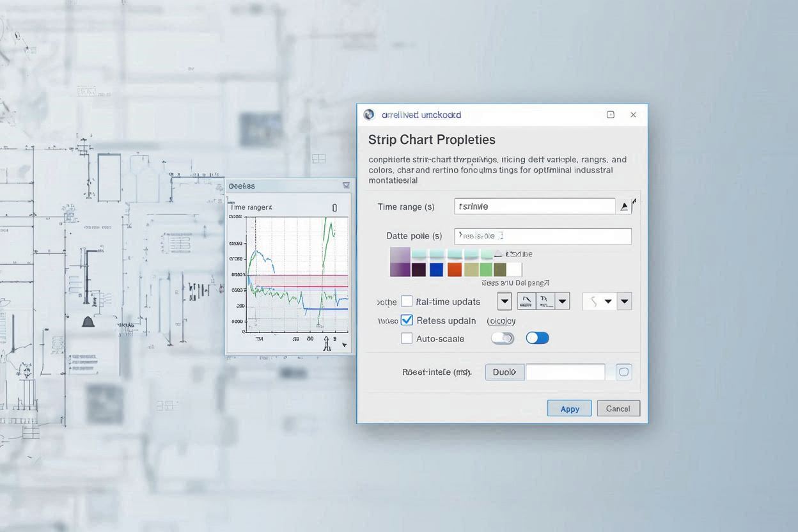Switch the gray toggle next to Auto-scale
This screenshot has width=798, height=532.
pyautogui.click(x=503, y=338)
